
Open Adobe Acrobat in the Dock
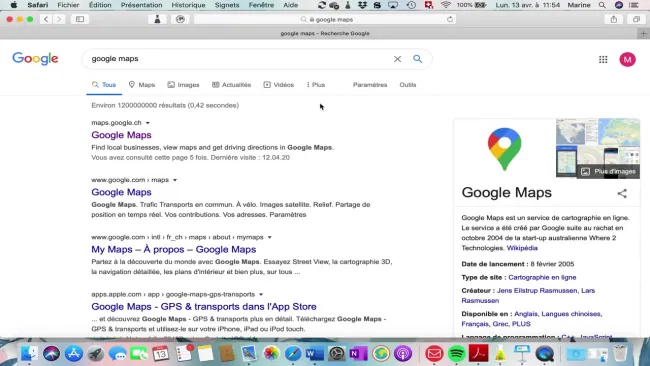(478, 354)
